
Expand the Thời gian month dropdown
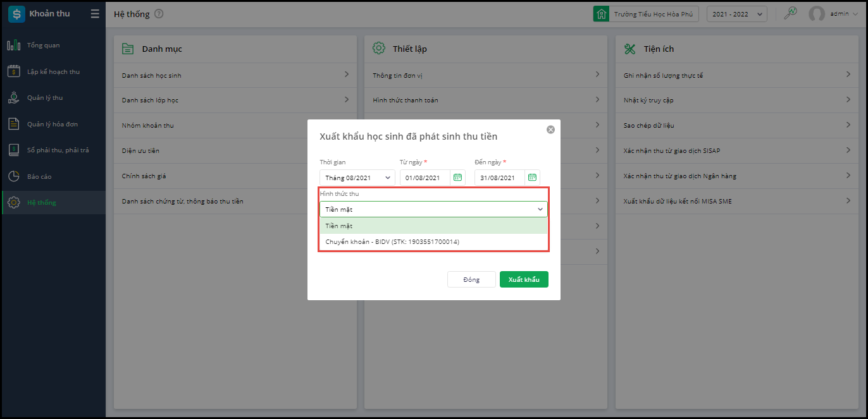pos(357,178)
